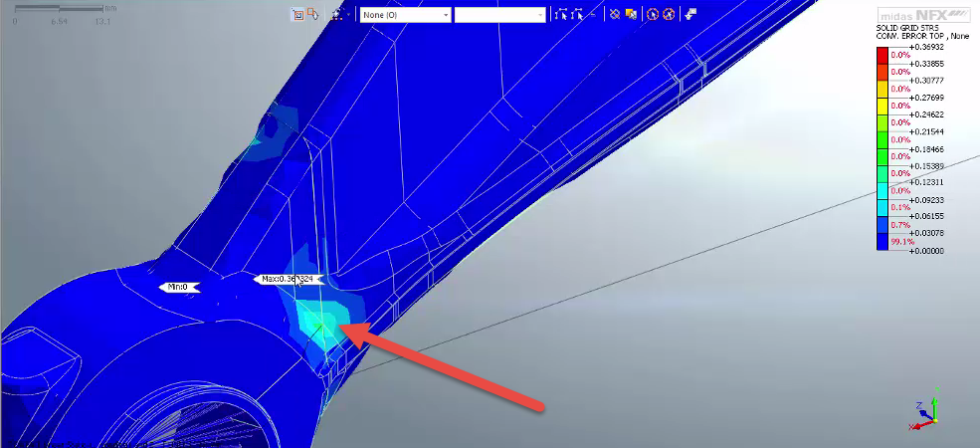Image resolution: width=980 pixels, height=448 pixels.
Task: Open the empty combo box beside None (O)
Action: (x=500, y=14)
